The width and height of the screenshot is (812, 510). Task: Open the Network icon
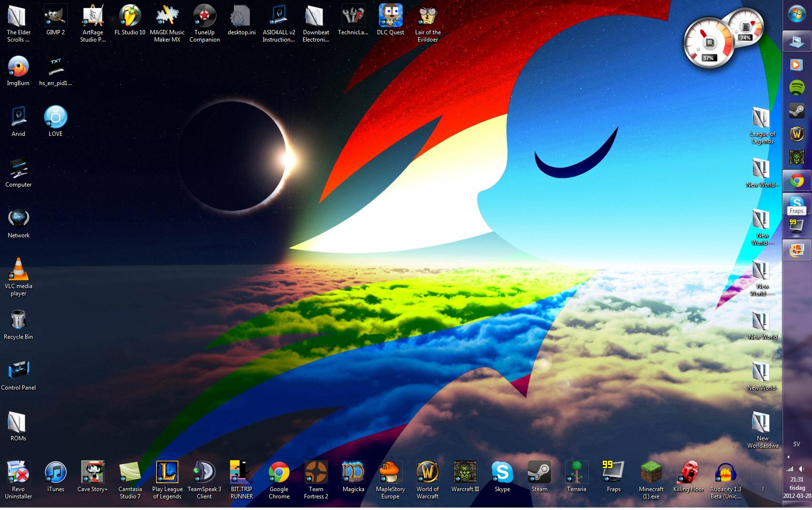[x=18, y=223]
